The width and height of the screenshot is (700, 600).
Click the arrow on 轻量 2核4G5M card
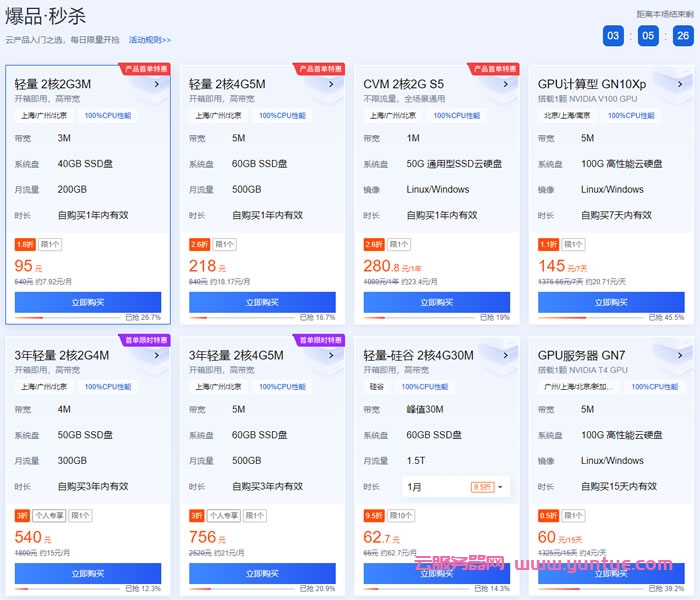tap(331, 85)
